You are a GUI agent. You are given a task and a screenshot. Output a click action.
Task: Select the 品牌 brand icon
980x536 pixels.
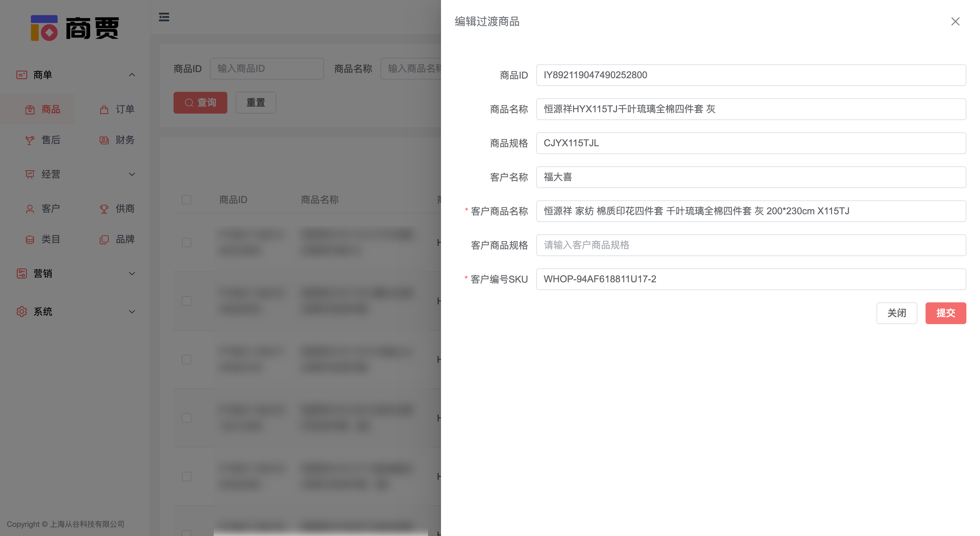point(103,239)
